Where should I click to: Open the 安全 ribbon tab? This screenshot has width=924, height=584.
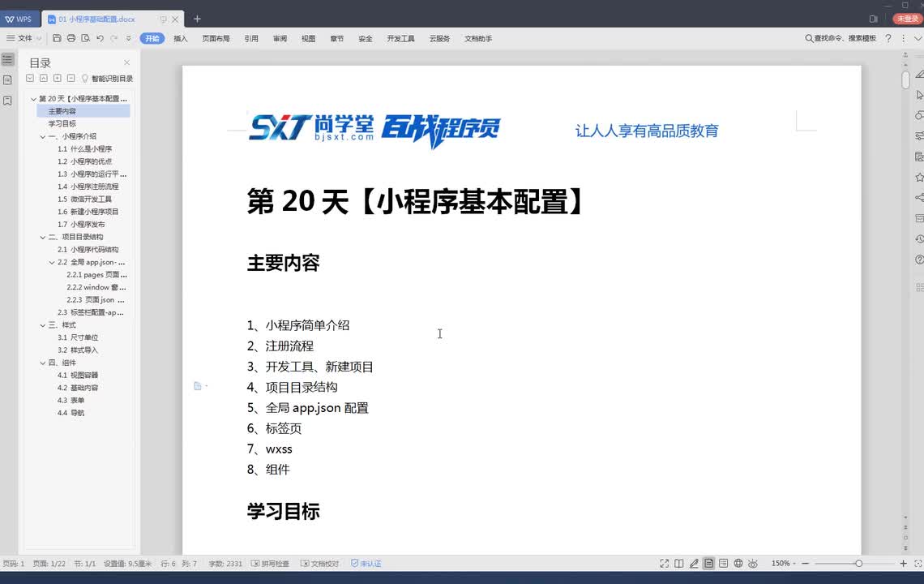366,38
